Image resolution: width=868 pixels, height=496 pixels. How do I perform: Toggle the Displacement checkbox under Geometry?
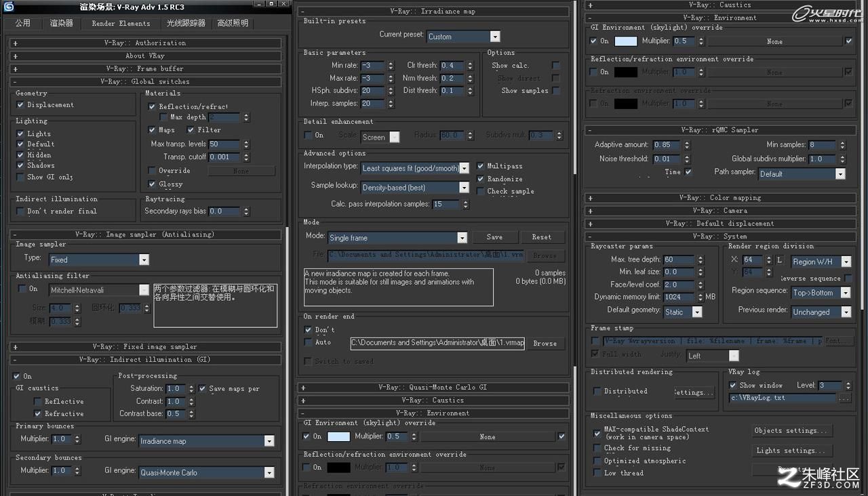(x=20, y=105)
